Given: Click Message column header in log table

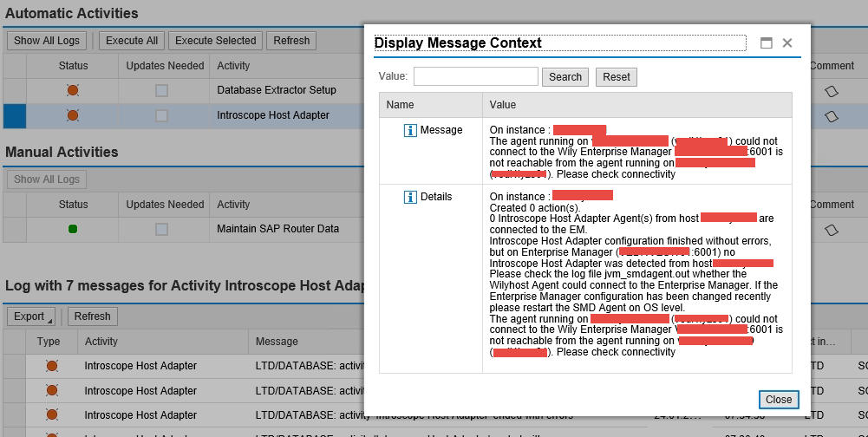Looking at the screenshot, I should pos(277,342).
